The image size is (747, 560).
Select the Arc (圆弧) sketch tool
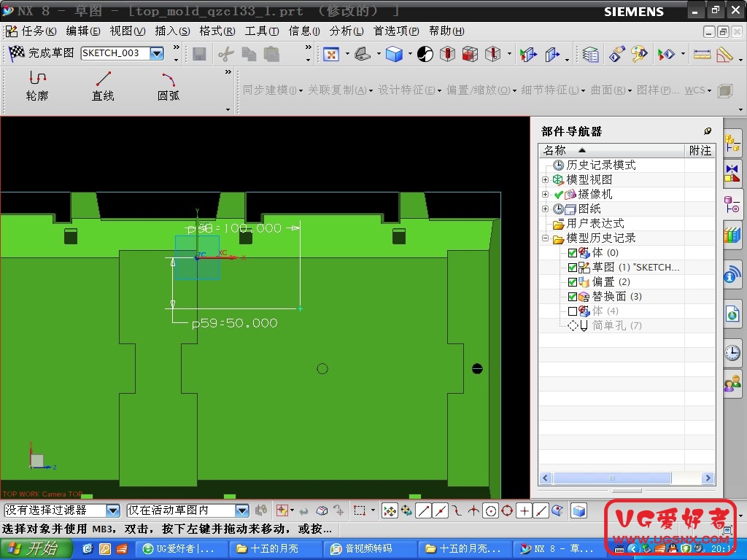tap(169, 86)
